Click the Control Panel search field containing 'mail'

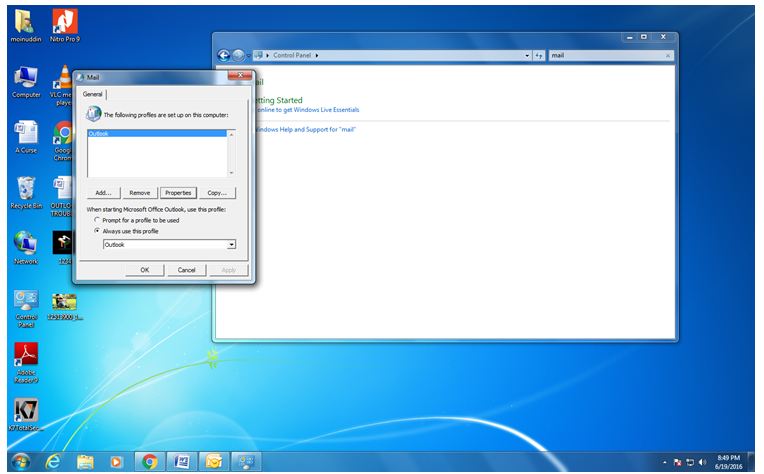click(605, 55)
